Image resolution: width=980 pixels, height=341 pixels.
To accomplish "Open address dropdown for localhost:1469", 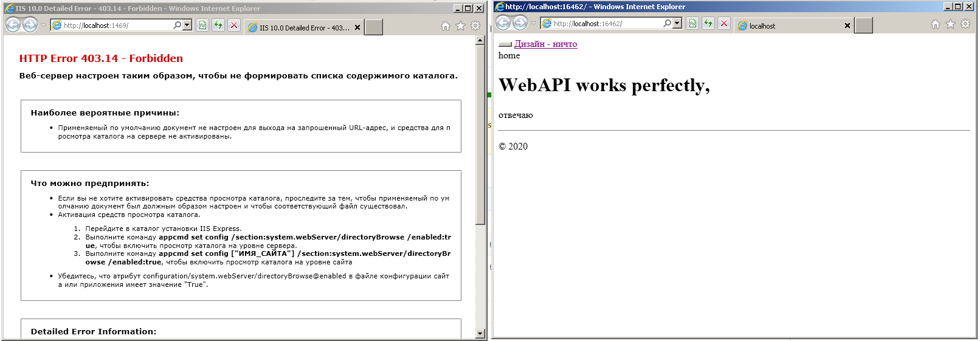I will coord(187,26).
